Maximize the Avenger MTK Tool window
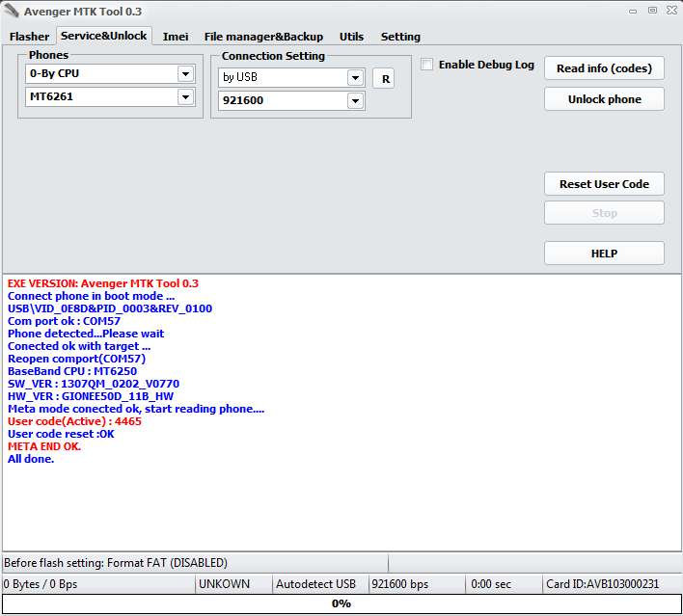 (652, 10)
